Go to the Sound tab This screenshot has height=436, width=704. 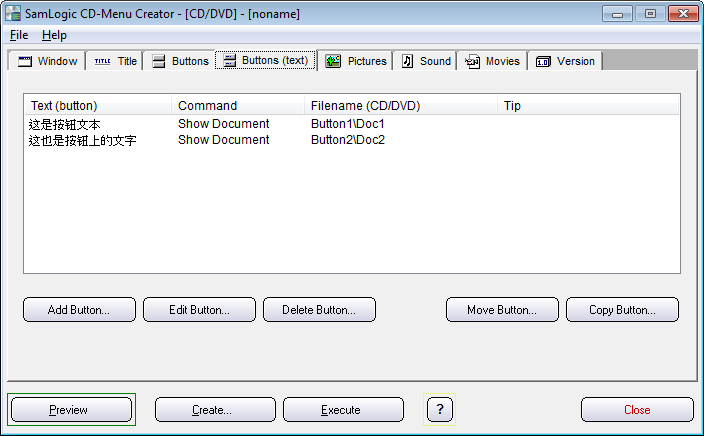point(426,61)
